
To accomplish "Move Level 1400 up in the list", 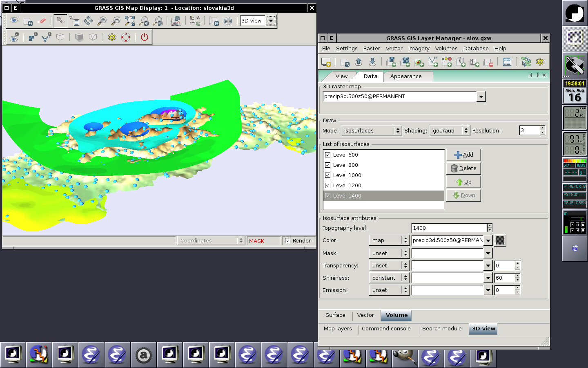I will coord(463,182).
